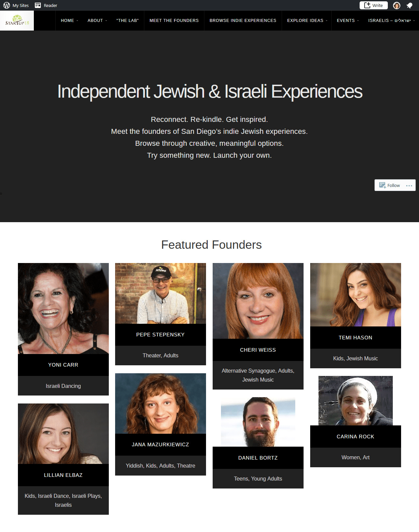Open Pepe Stepensky founder link

point(160,335)
